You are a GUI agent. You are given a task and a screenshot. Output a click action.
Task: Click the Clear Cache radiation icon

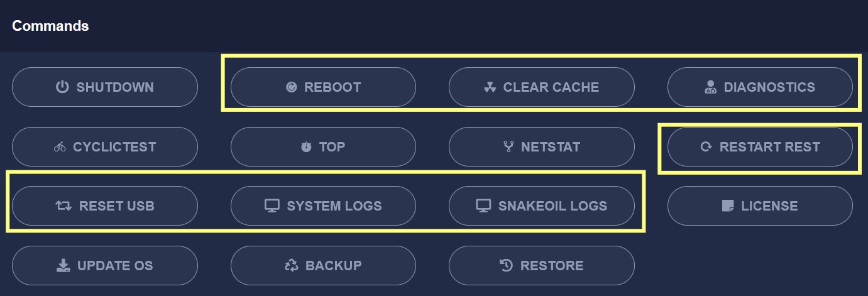click(490, 87)
